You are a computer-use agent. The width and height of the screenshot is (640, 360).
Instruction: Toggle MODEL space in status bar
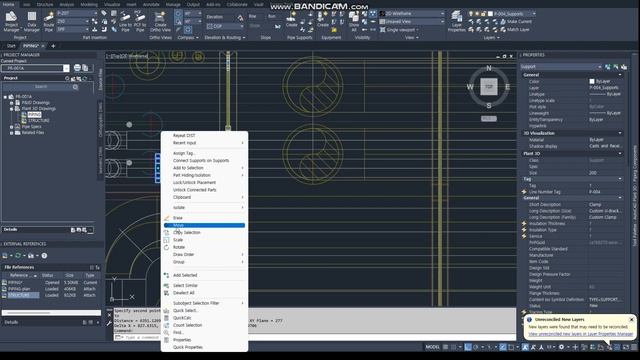point(432,347)
